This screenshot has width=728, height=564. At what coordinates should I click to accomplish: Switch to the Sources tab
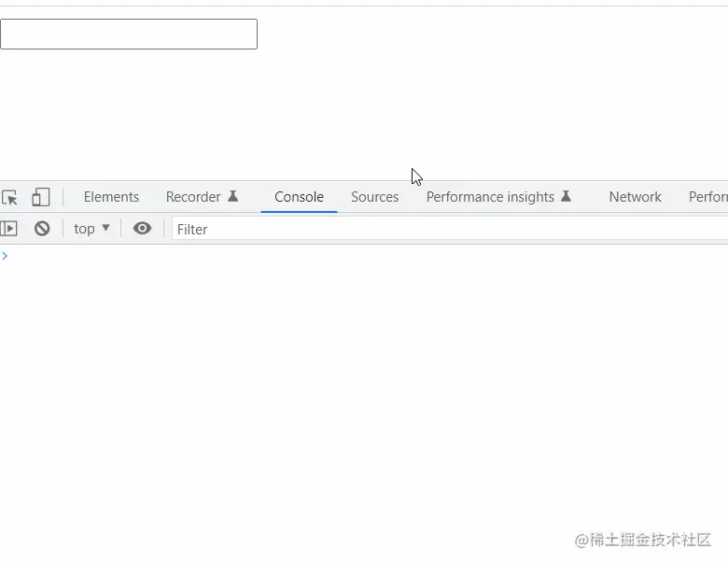pyautogui.click(x=374, y=197)
